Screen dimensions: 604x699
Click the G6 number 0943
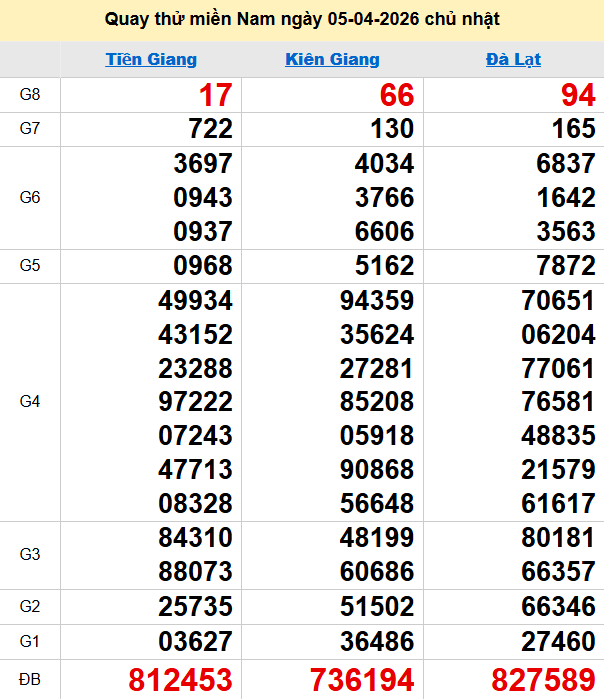203,197
